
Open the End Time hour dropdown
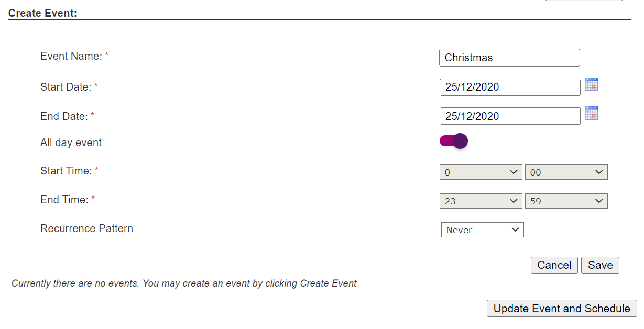pyautogui.click(x=481, y=201)
